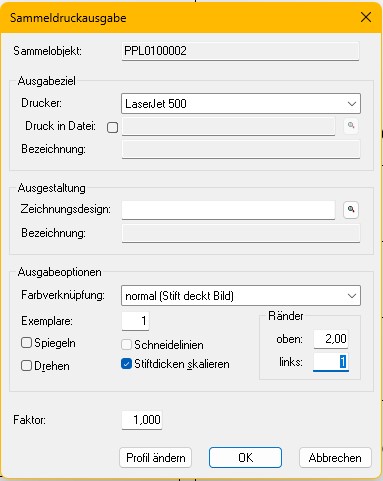Uncheck Stiftdicken skalieren
This screenshot has height=481, width=383.
[x=126, y=364]
